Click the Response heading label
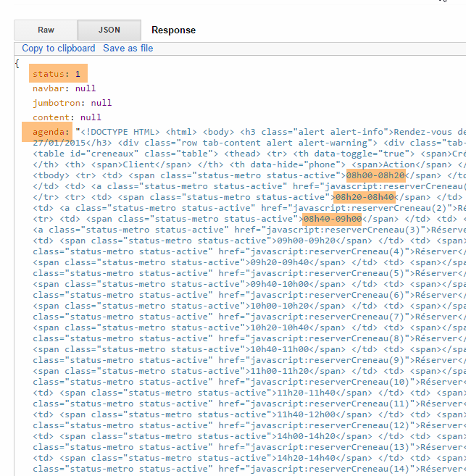The height and width of the screenshot is (476, 466). click(173, 30)
